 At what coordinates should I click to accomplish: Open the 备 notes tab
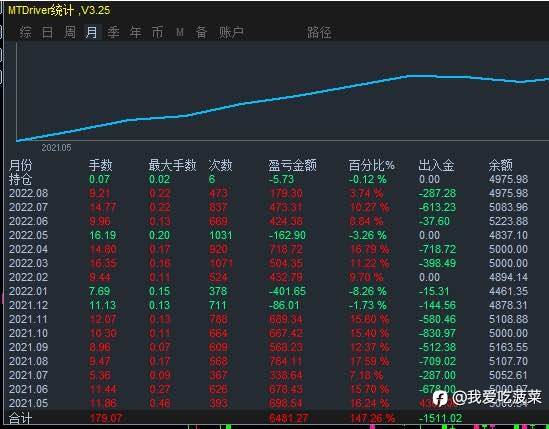click(x=201, y=33)
